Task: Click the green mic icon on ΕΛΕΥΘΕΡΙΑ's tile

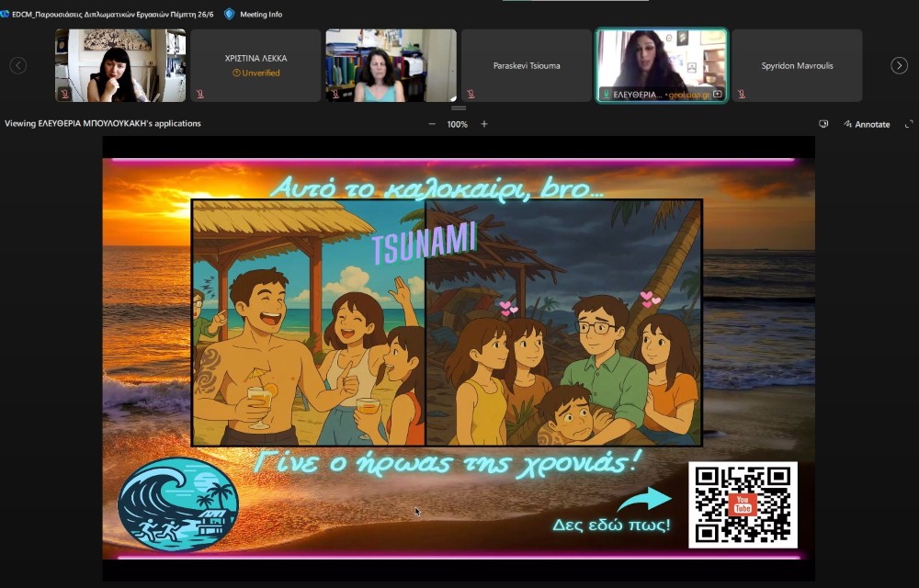Action: pyautogui.click(x=606, y=94)
